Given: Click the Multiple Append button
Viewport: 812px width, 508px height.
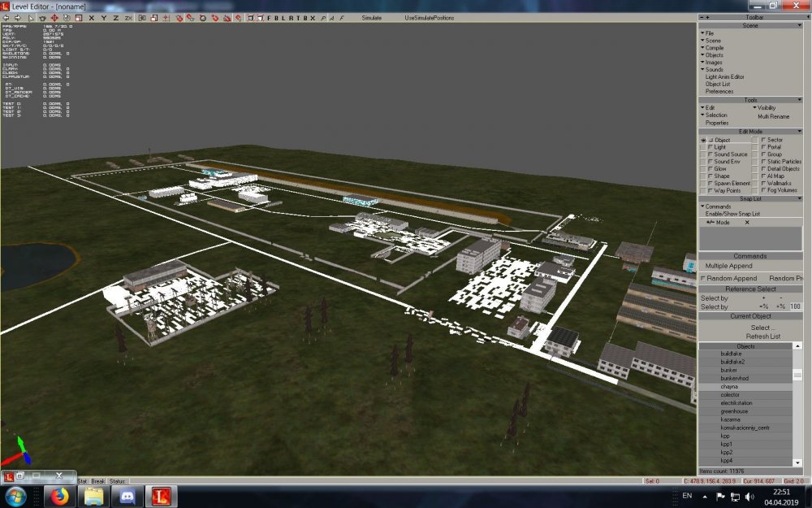Looking at the screenshot, I should (728, 266).
